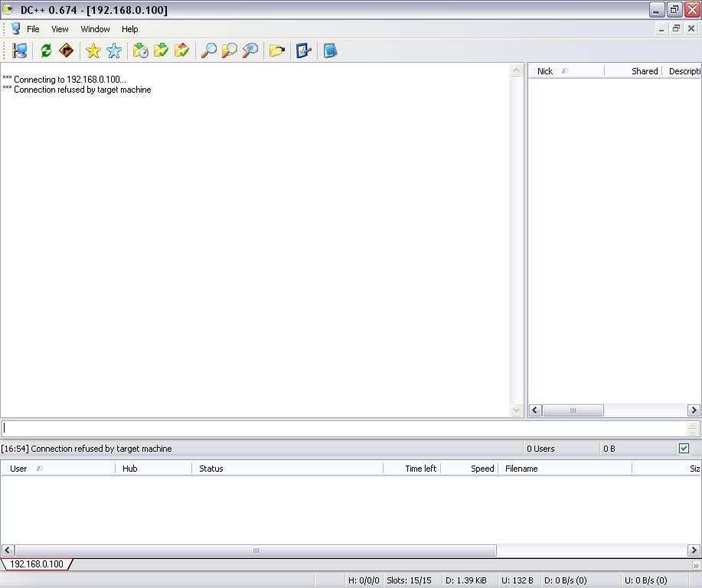Restore down the inner hub child window
This screenshot has width=702, height=588.
[x=676, y=29]
